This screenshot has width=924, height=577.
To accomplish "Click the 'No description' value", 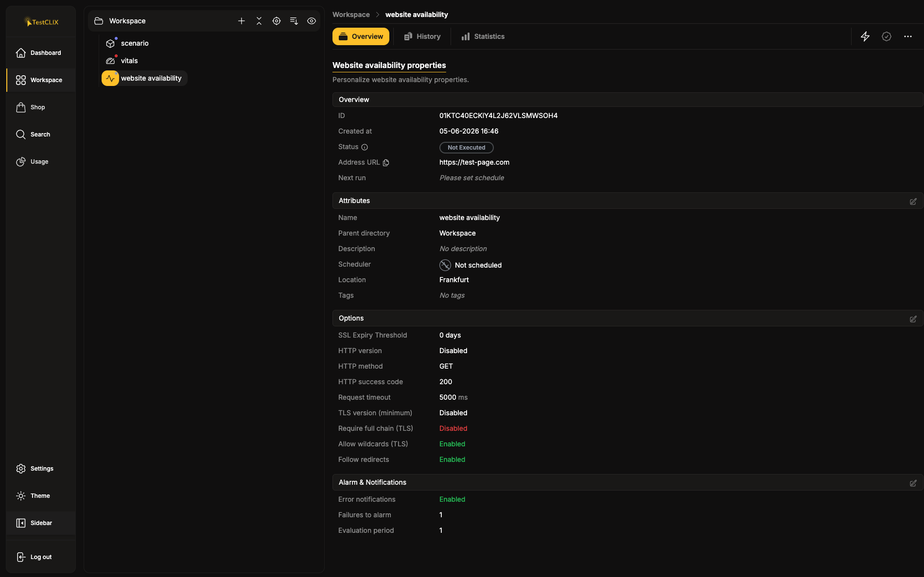I will (463, 249).
